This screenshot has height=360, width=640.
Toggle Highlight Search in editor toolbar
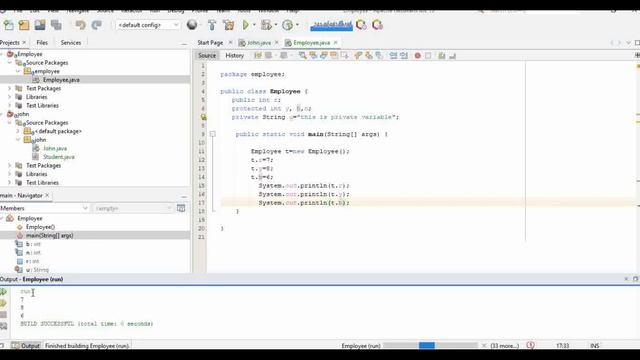click(x=334, y=56)
